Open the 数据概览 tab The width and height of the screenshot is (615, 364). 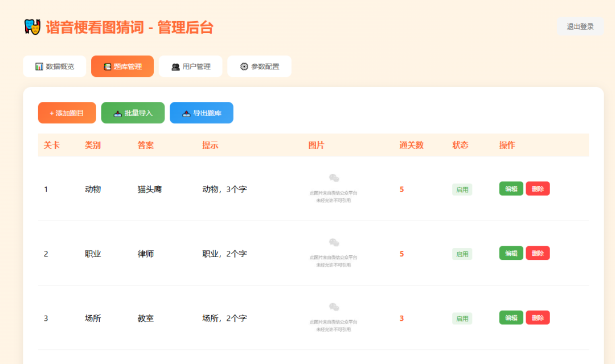[x=55, y=66]
